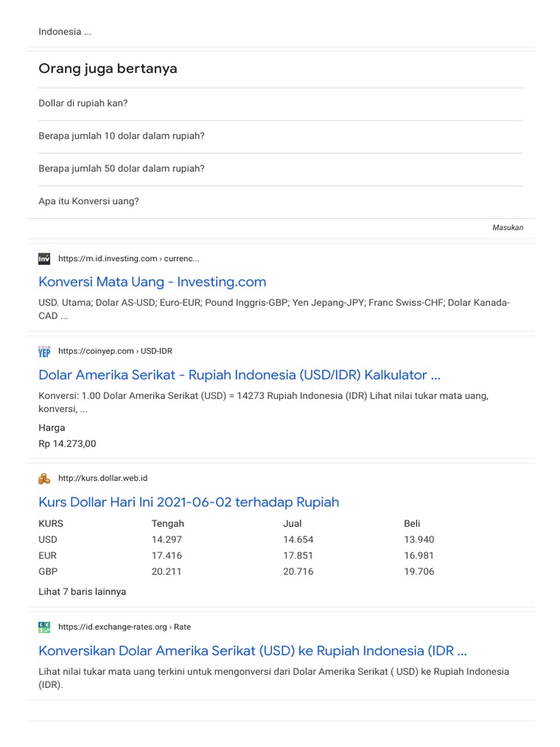
Task: Expand "Berapa jumlah 50 dolar dalam rupiah?"
Action: pos(121,169)
